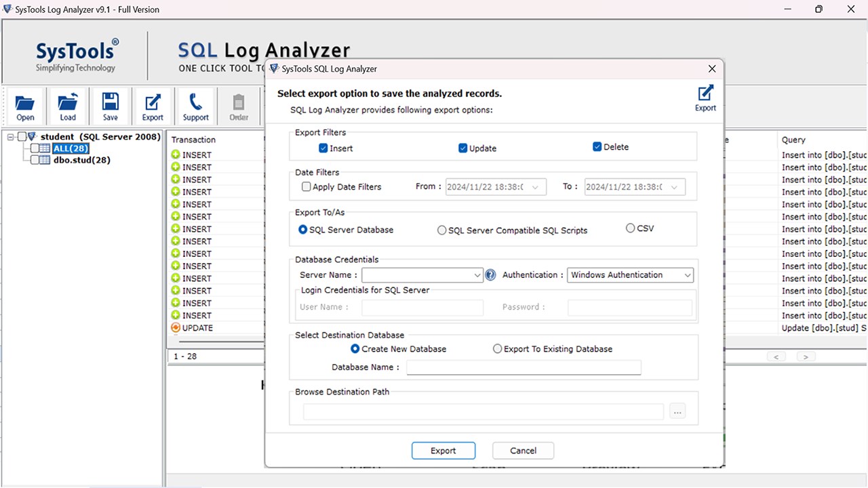Uncheck the Update export filter

pyautogui.click(x=462, y=148)
